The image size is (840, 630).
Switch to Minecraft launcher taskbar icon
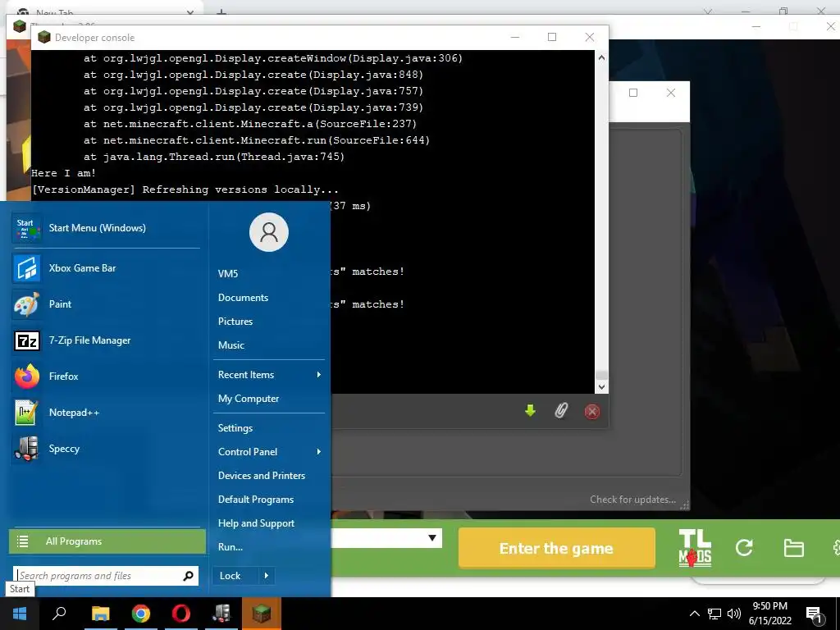tap(262, 614)
